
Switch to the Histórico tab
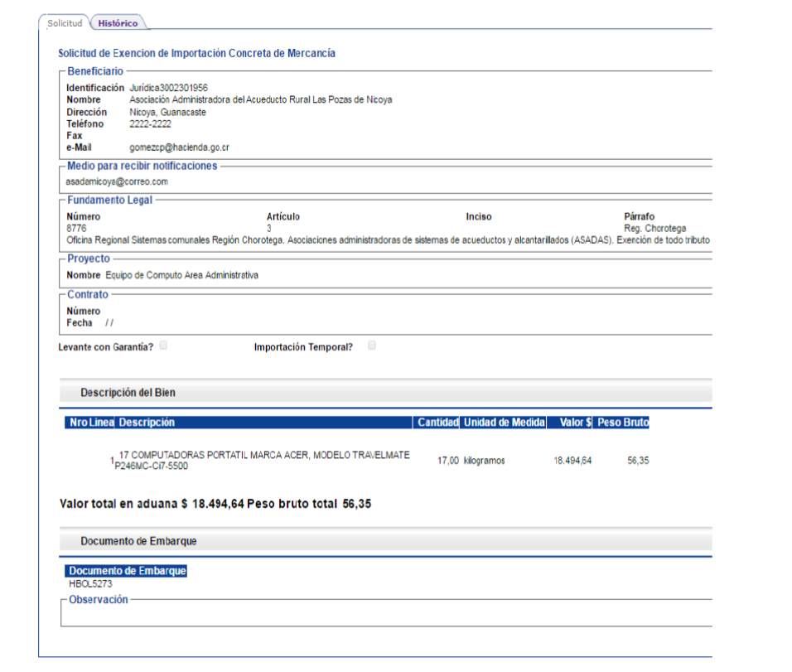tap(118, 23)
